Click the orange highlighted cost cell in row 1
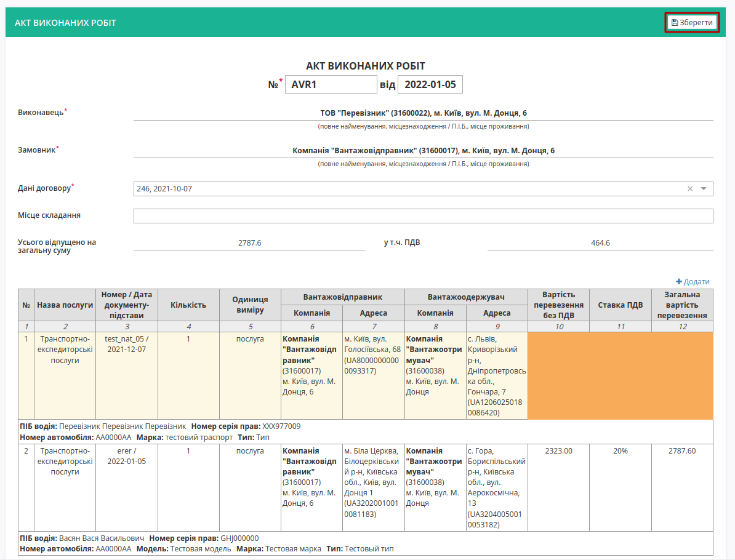Image resolution: width=735 pixels, height=560 pixels. click(x=620, y=376)
